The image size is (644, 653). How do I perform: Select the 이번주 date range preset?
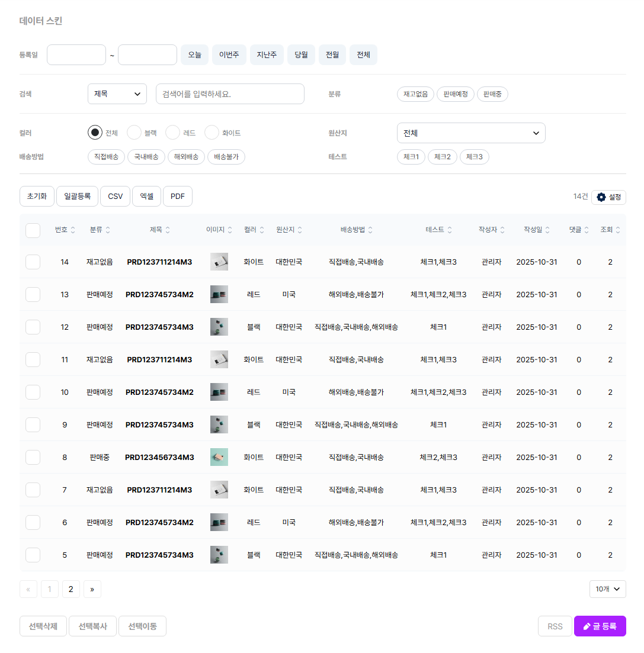pyautogui.click(x=229, y=54)
